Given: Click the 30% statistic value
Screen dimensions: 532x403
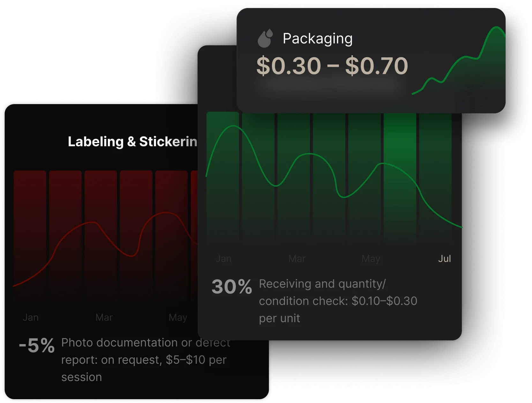Looking at the screenshot, I should [x=232, y=287].
